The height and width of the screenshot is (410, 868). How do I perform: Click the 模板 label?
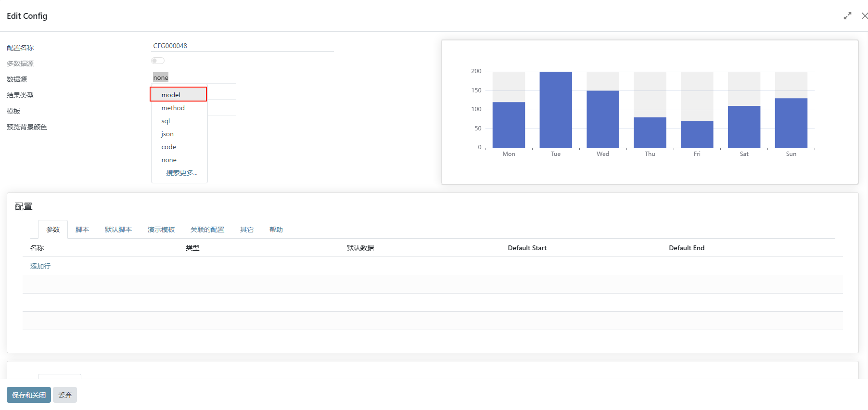(13, 111)
